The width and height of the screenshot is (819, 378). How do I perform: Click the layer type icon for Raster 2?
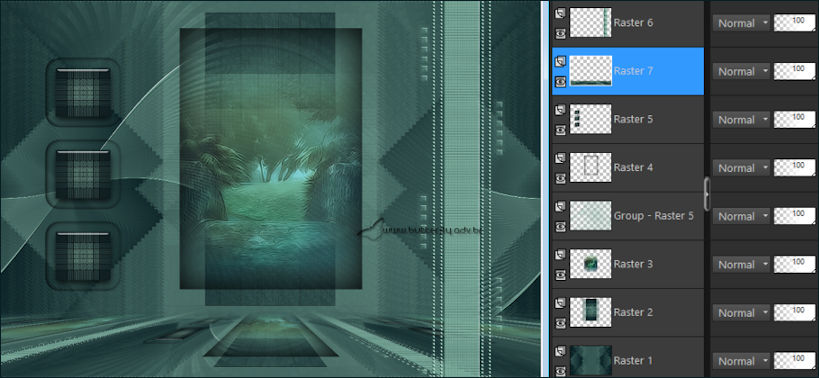coord(560,303)
